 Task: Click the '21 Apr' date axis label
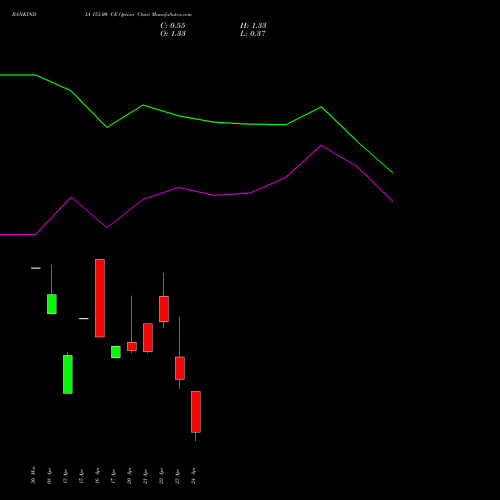click(145, 476)
